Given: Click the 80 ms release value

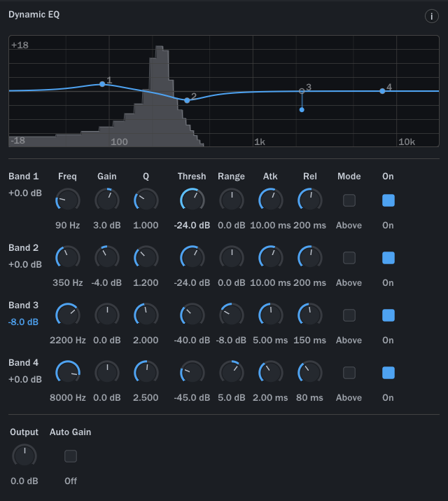Looking at the screenshot, I should (310, 398).
